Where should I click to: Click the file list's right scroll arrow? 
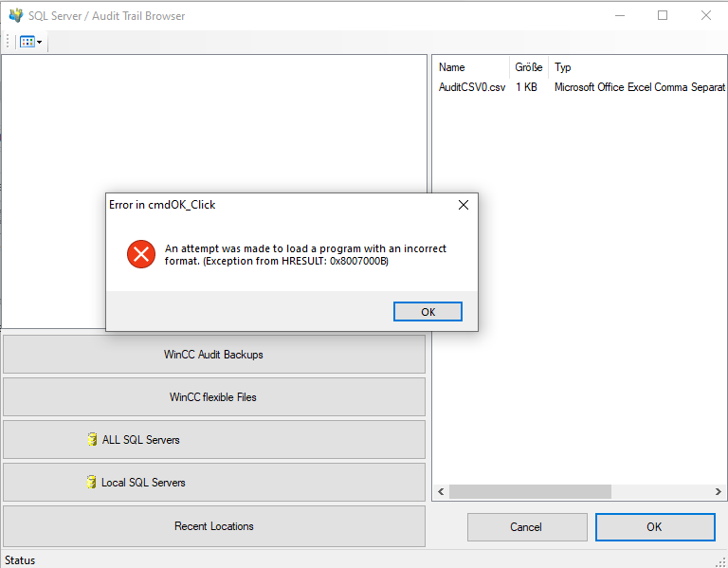pyautogui.click(x=719, y=492)
